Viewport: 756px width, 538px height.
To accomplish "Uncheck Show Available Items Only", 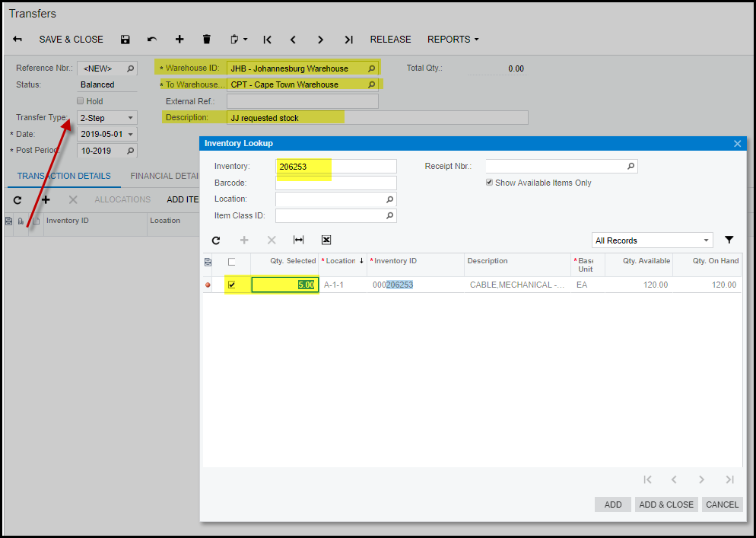I will (490, 183).
